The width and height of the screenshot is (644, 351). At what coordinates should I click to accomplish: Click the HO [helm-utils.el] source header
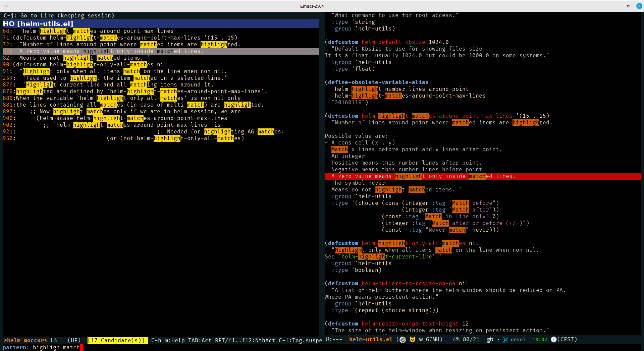click(161, 24)
